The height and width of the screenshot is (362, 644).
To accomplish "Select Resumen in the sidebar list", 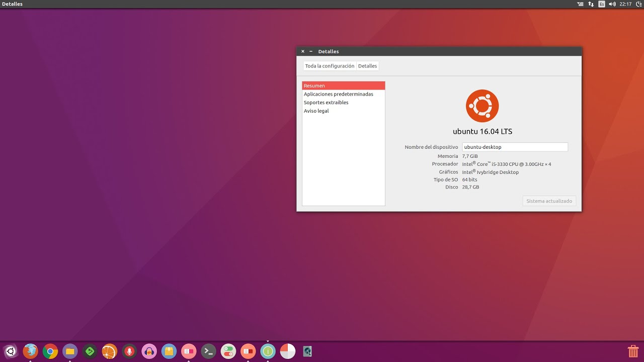I will click(x=344, y=85).
